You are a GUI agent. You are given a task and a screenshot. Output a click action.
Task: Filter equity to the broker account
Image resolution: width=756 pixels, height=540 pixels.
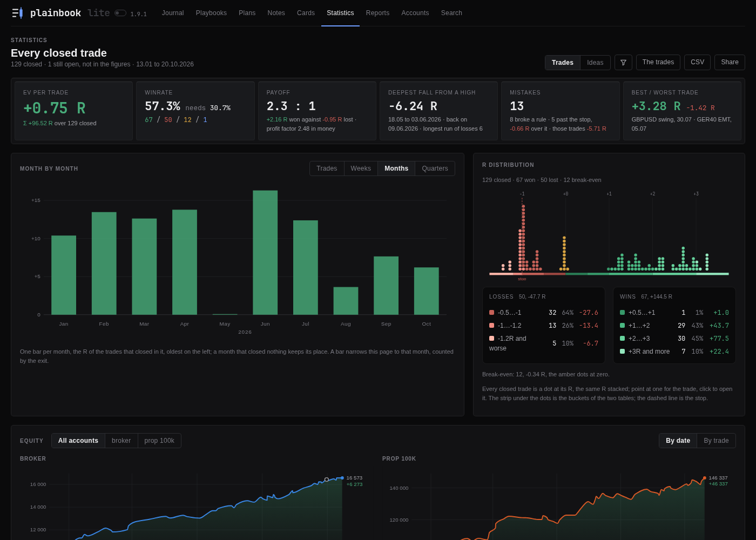pos(122,441)
